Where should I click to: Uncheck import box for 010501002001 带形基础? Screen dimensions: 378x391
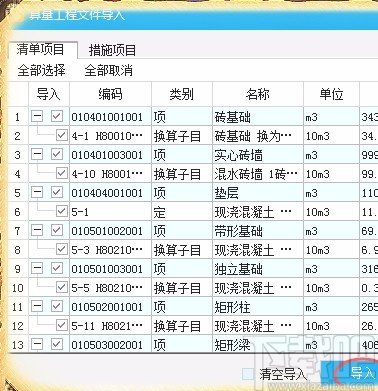(56, 230)
